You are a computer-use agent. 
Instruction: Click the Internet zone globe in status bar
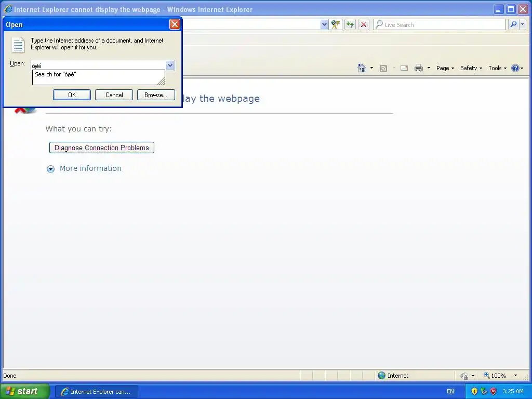pyautogui.click(x=382, y=375)
